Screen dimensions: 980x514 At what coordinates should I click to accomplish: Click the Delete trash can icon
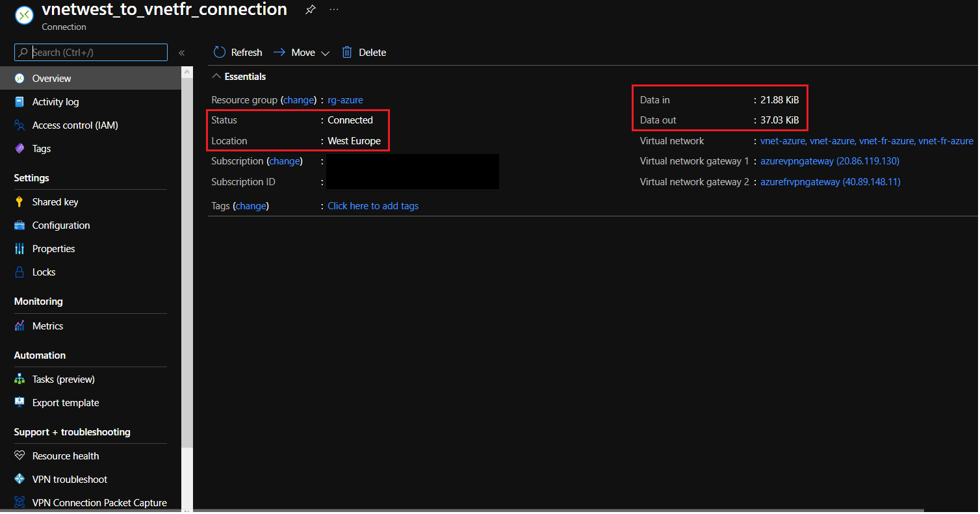click(347, 53)
